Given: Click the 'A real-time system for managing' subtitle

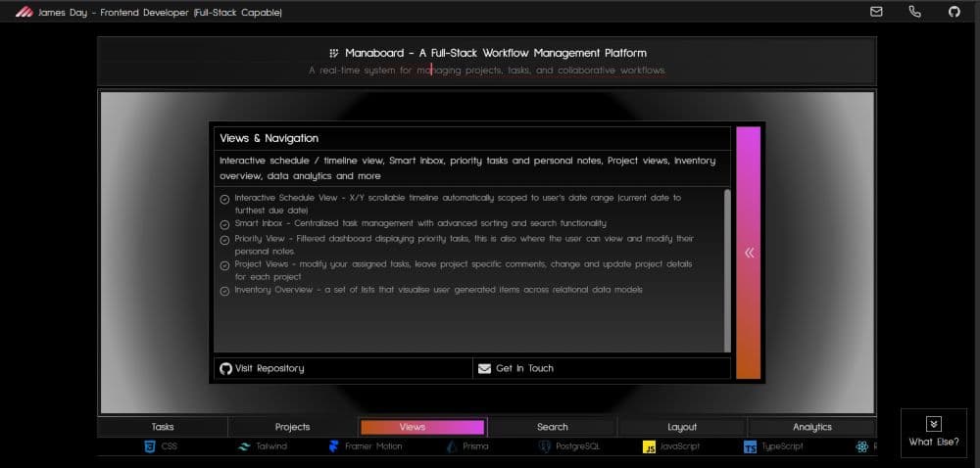Looking at the screenshot, I should click(487, 70).
